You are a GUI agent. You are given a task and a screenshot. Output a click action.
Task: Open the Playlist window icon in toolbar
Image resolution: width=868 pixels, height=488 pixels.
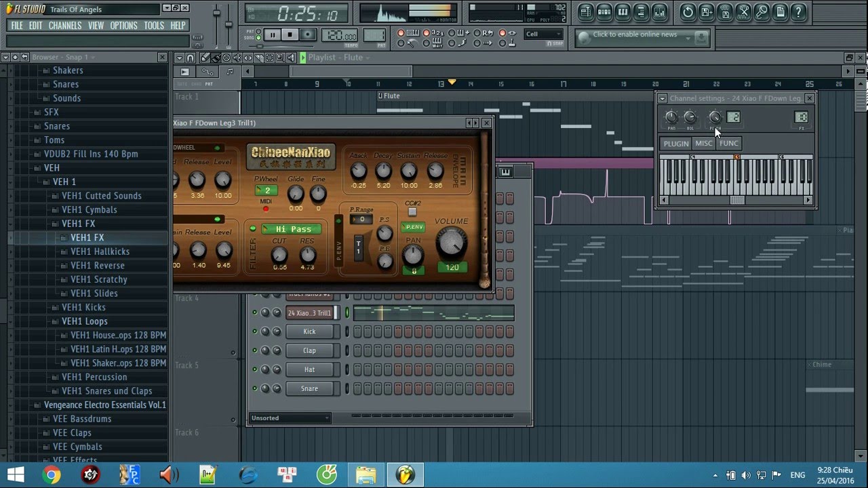click(x=586, y=12)
